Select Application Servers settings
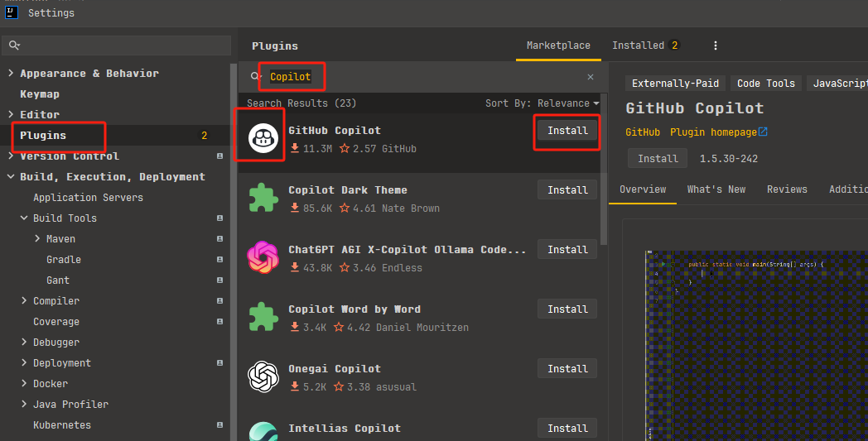Viewport: 868px width, 441px height. tap(88, 198)
